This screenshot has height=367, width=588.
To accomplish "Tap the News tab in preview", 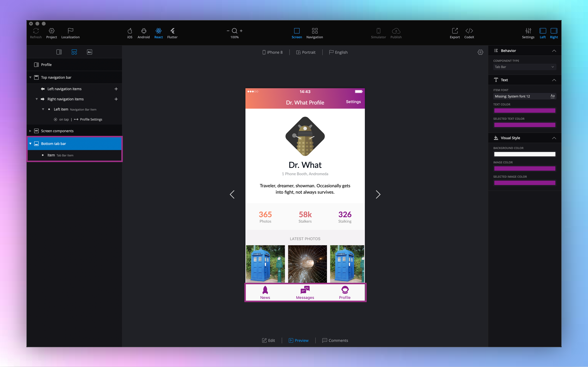I will tap(265, 293).
